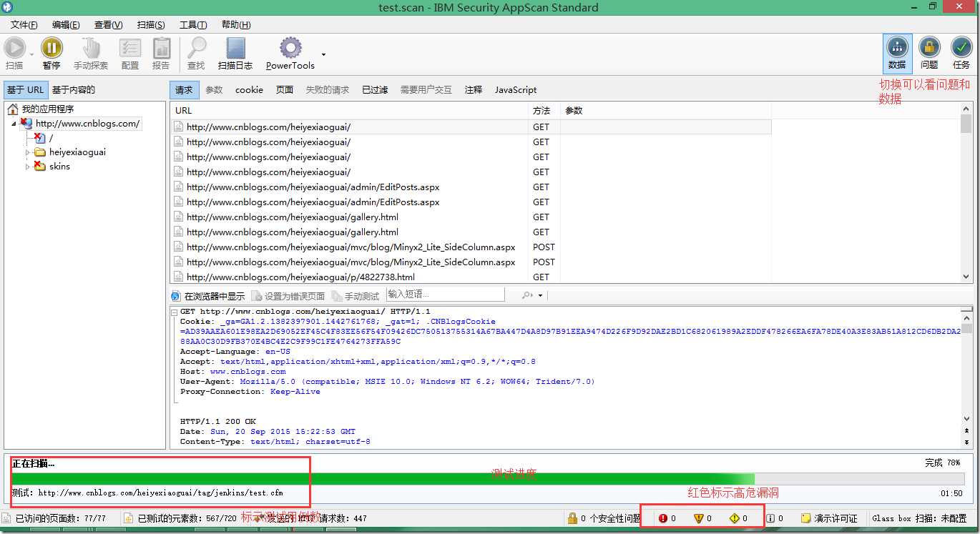
Task: Click the 设置为错误页面 icon
Action: coord(257,296)
